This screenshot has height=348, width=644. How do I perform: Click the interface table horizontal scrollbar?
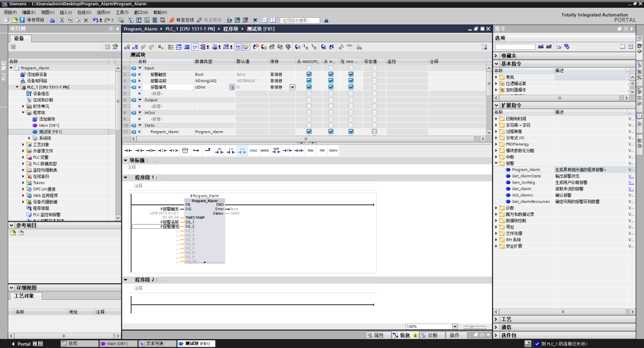coord(305,139)
